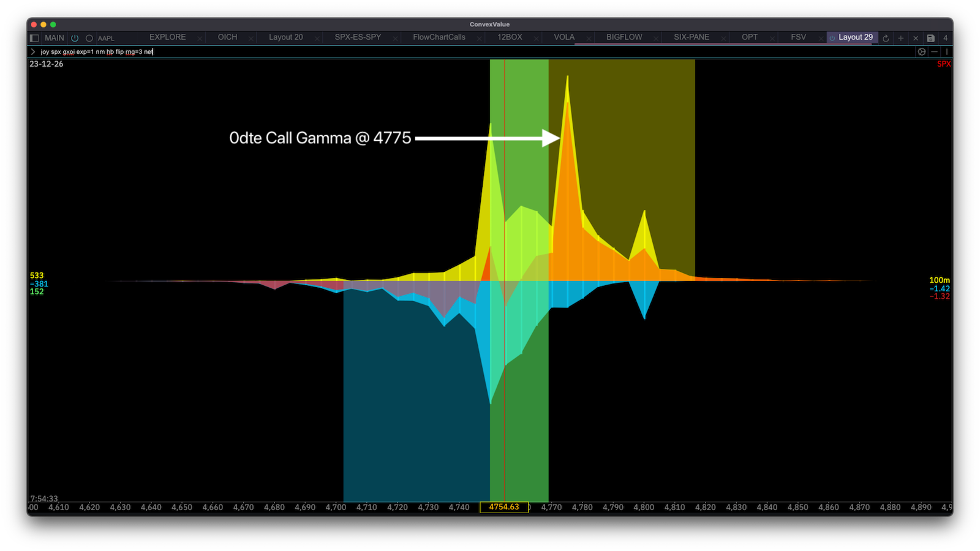Click the red -1.32 value label
This screenshot has height=551, width=980.
(x=940, y=296)
